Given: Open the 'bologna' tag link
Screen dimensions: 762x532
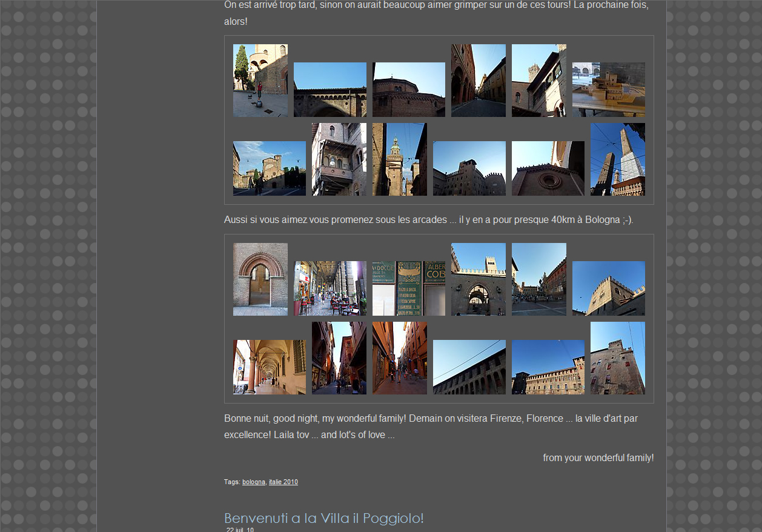Looking at the screenshot, I should (253, 482).
